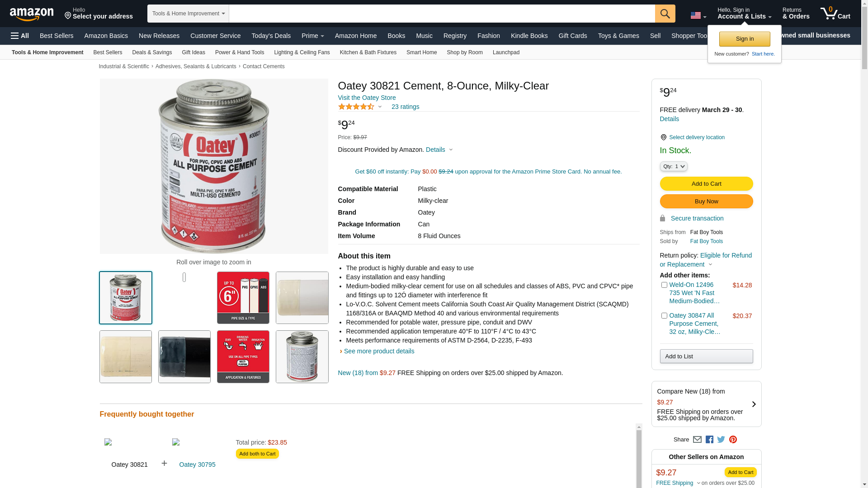Image resolution: width=868 pixels, height=488 pixels.
Task: Open the country flag language selector
Action: click(x=698, y=16)
